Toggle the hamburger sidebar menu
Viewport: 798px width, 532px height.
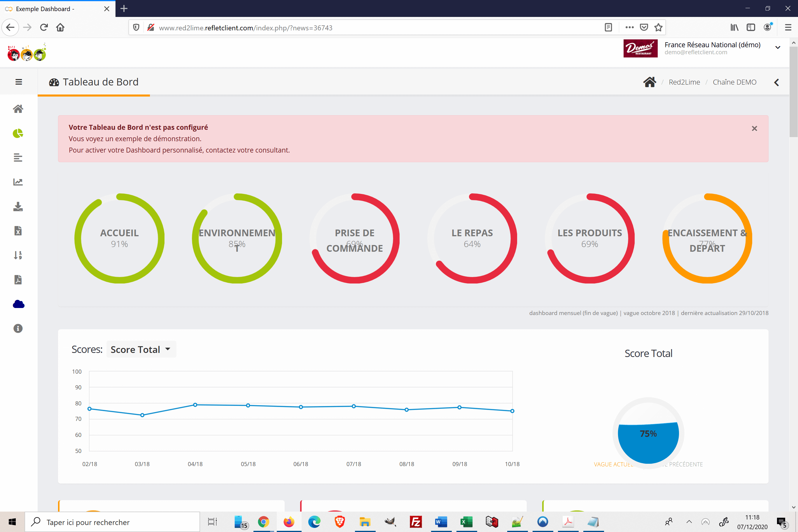click(x=19, y=82)
